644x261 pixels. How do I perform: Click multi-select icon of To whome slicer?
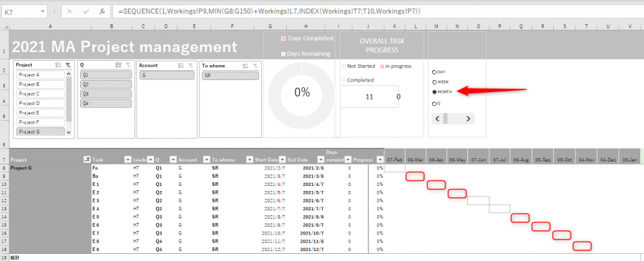(x=245, y=66)
